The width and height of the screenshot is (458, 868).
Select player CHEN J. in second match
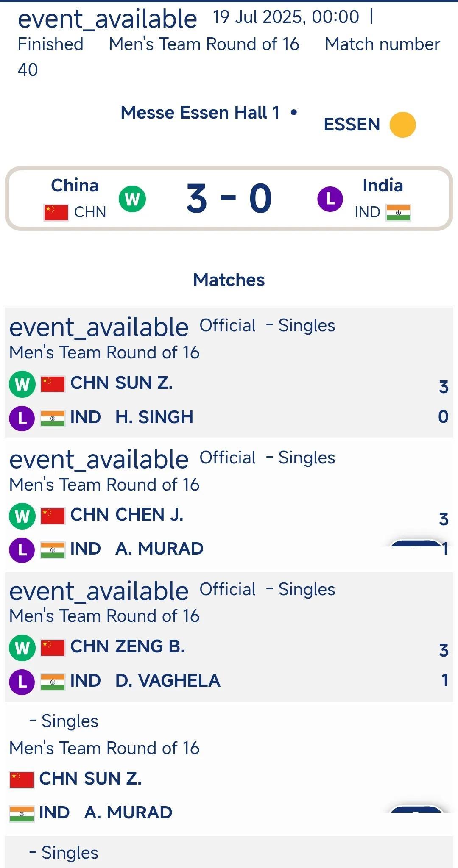(x=149, y=515)
